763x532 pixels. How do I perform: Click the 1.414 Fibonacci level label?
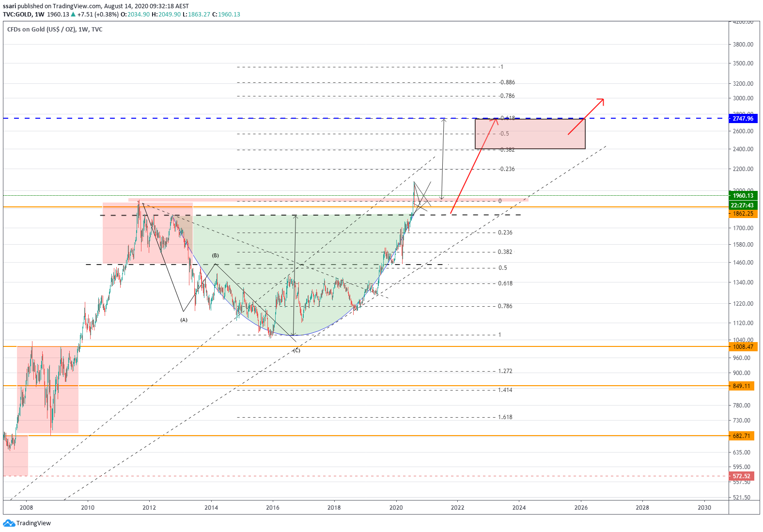click(505, 390)
